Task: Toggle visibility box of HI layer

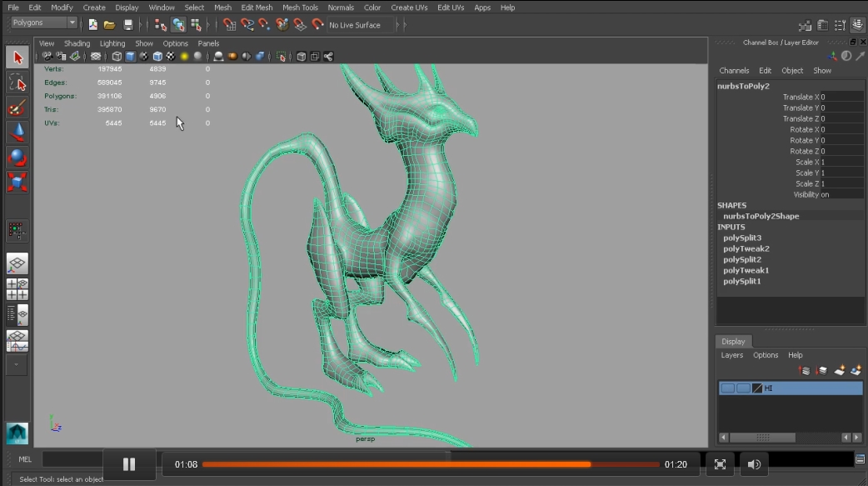Action: click(727, 388)
